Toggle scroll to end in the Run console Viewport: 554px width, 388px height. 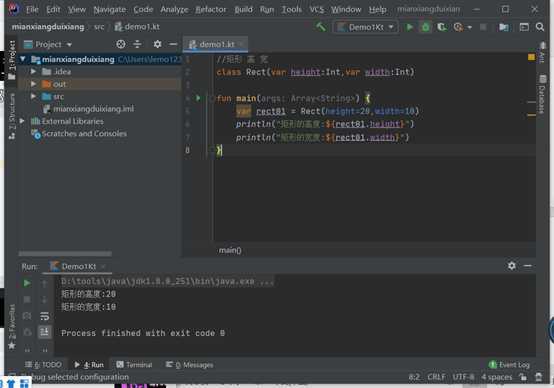click(45, 332)
